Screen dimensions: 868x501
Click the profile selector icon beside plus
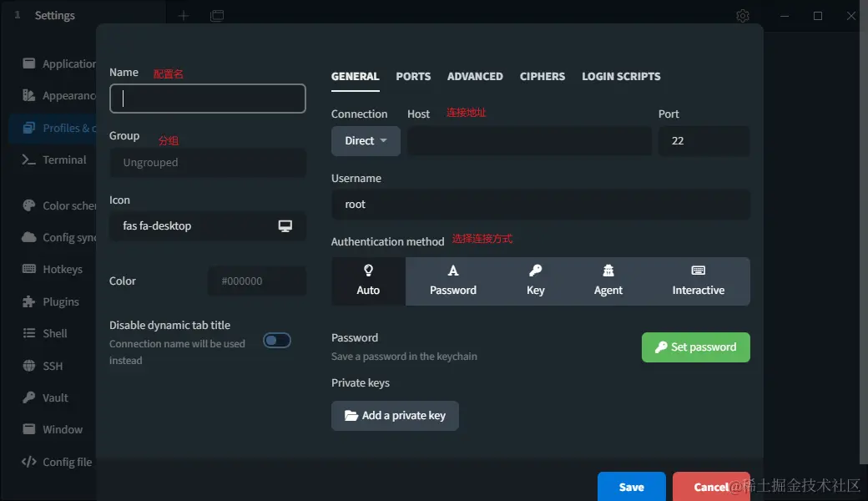click(x=217, y=16)
